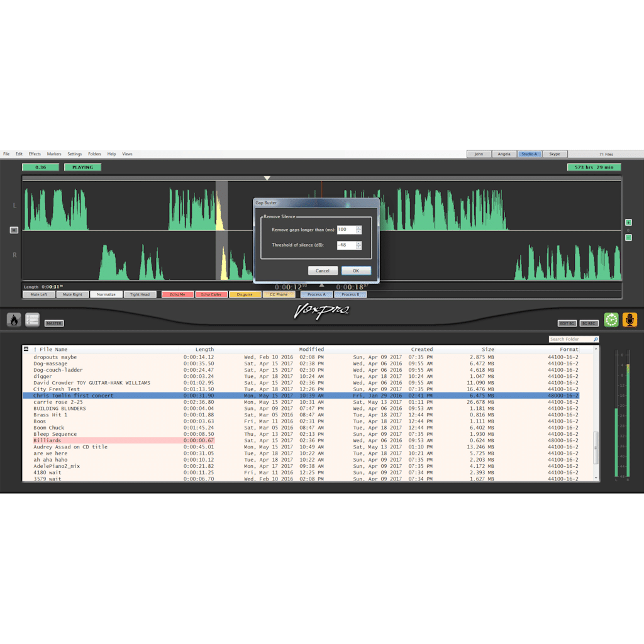Open the Folders menu
The height and width of the screenshot is (644, 644).
pyautogui.click(x=94, y=154)
